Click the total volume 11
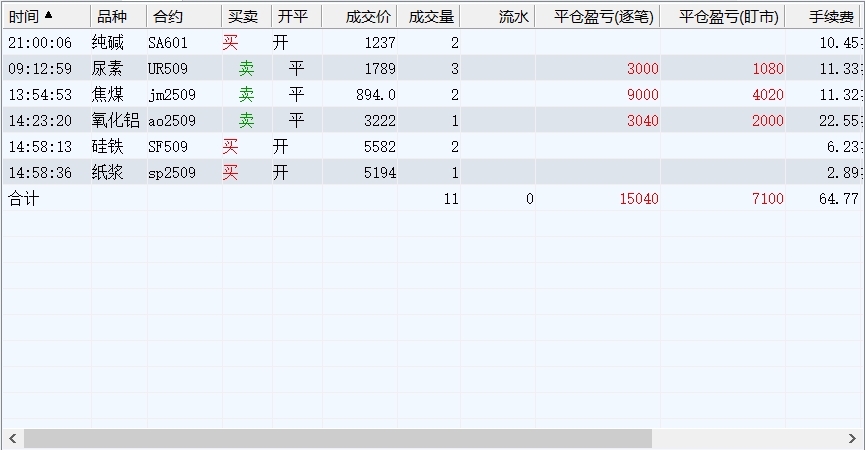The width and height of the screenshot is (865, 450). coord(451,199)
